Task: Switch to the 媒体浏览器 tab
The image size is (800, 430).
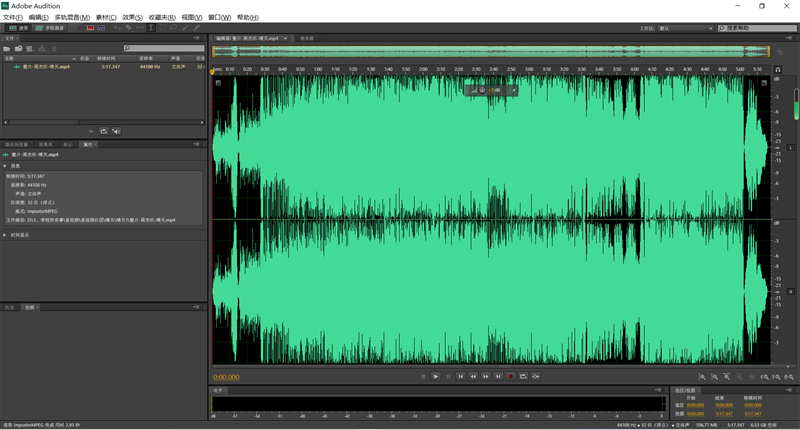Action: coord(16,144)
